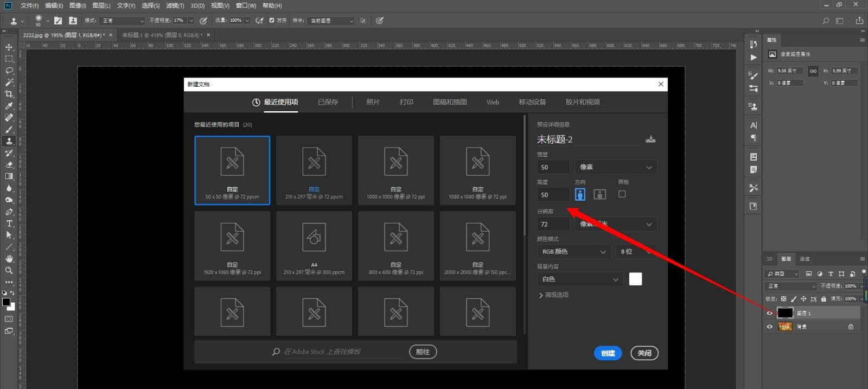
Task: Select the Gradient tool
Action: (x=9, y=176)
